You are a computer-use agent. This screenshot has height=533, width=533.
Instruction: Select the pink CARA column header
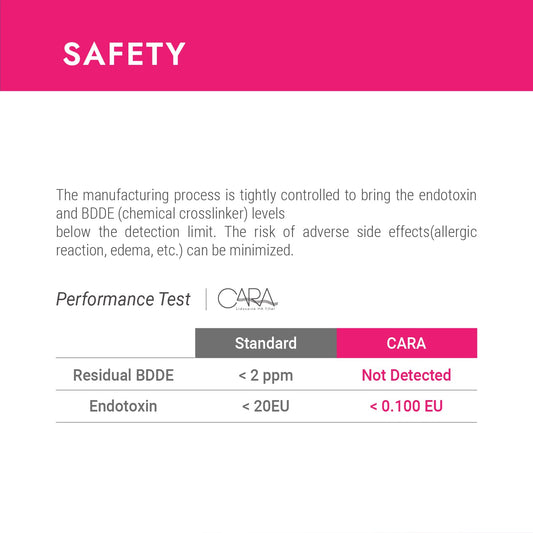point(407,343)
